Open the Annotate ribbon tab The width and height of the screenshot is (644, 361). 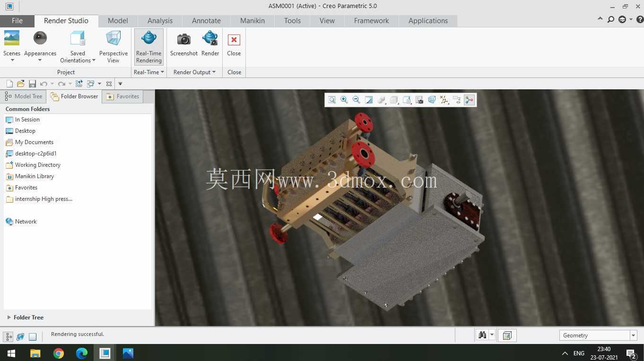tap(206, 21)
